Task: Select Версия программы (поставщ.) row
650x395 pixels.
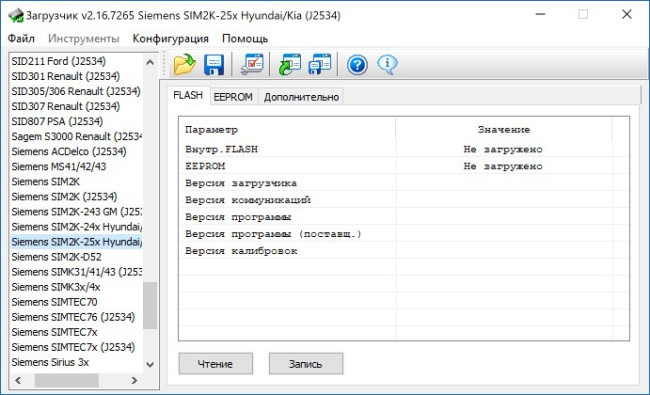Action: pos(404,234)
